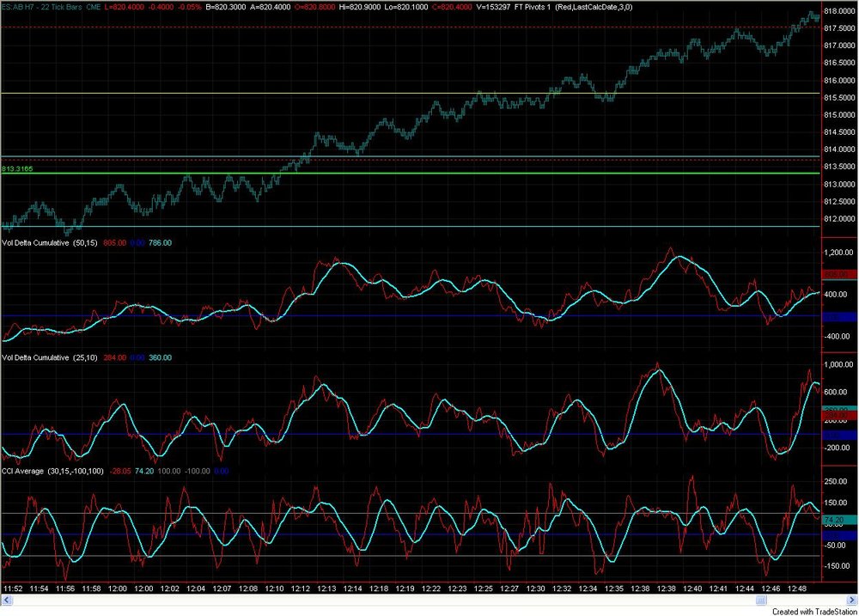This screenshot has height=616, width=859.
Task: Select the ES.AB H7 - 22 Tick Bars label
Action: (41, 7)
